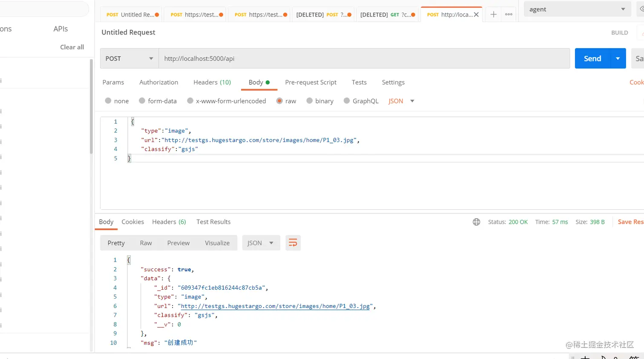This screenshot has height=359, width=644.
Task: Open a new request tab with plus icon
Action: point(493,14)
